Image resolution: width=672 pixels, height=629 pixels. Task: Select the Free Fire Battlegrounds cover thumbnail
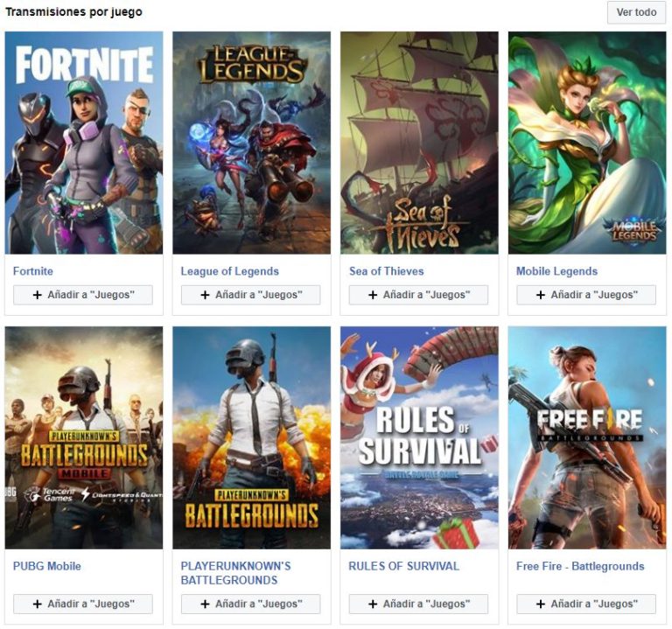(587, 437)
